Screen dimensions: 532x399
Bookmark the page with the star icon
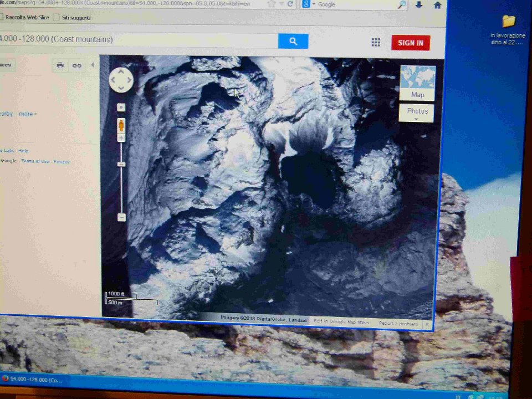(272, 4)
